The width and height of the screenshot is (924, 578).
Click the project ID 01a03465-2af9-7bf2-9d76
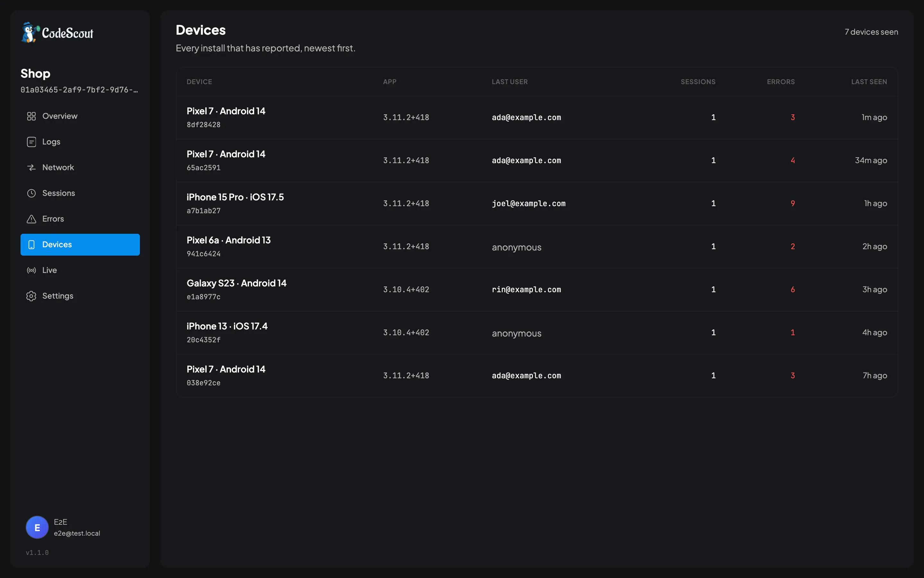[80, 90]
